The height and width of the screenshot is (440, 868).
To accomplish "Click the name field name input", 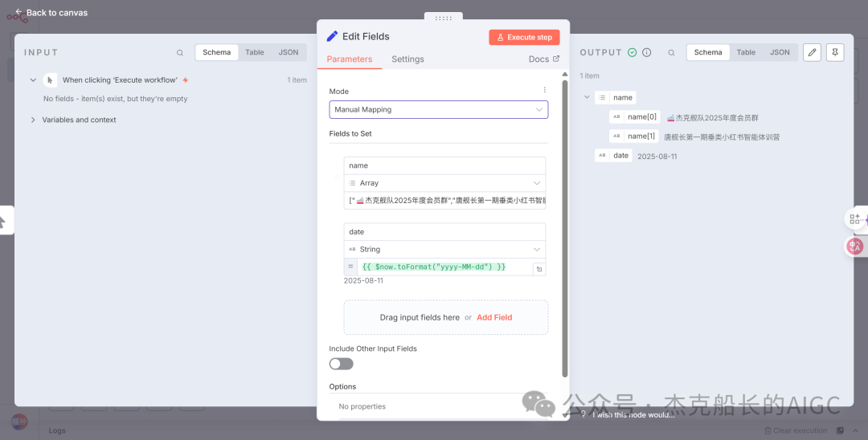I will click(444, 166).
